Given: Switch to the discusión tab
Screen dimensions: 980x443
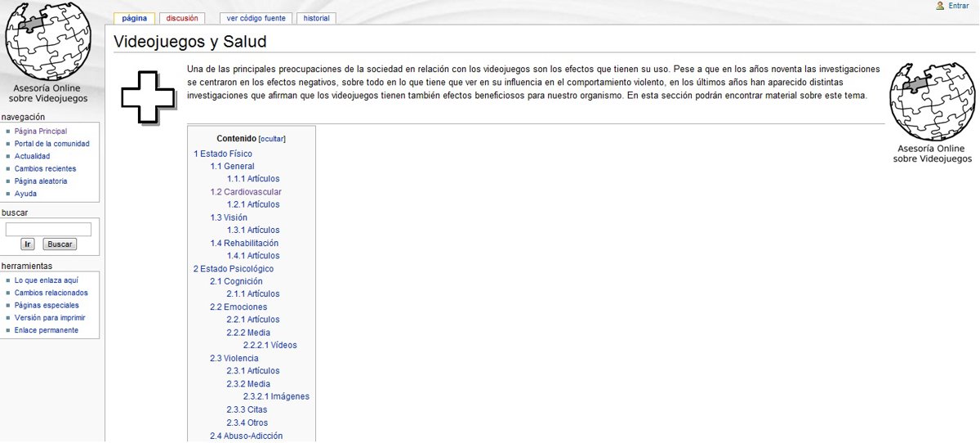Looking at the screenshot, I should [181, 18].
